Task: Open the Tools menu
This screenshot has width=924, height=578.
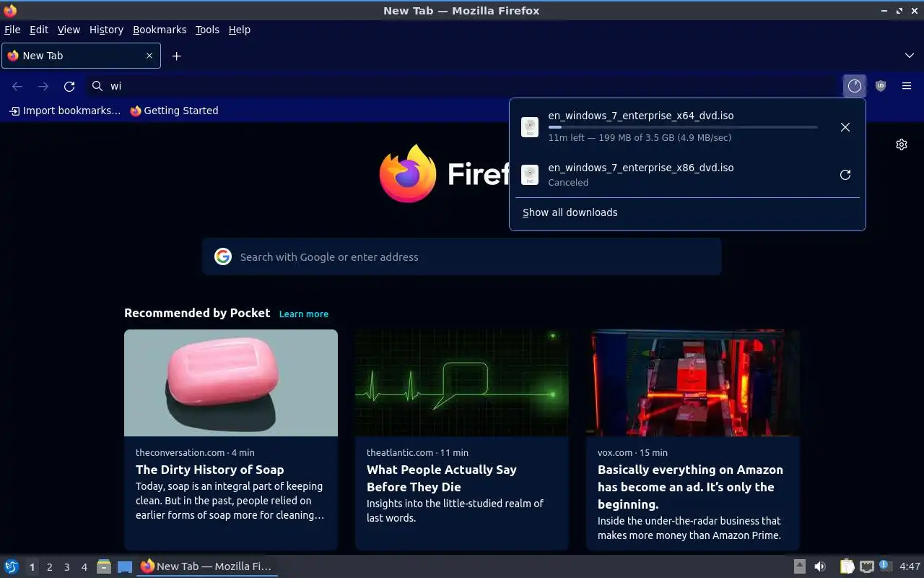Action: (207, 30)
